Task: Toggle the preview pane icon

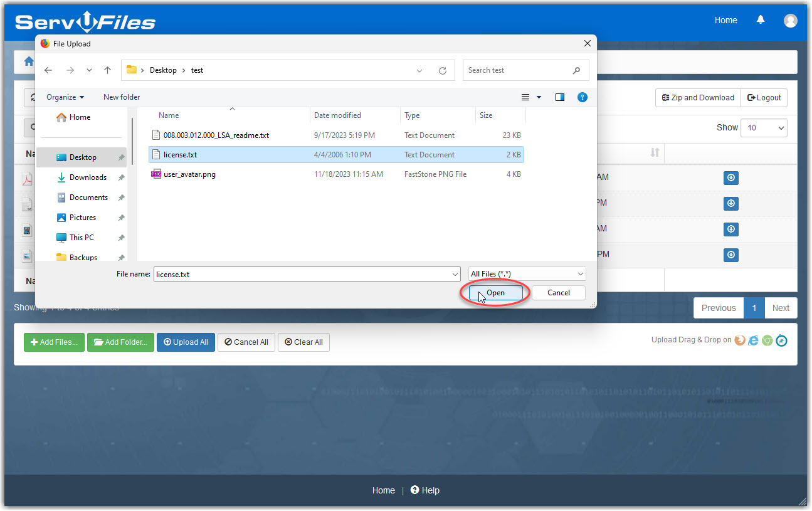Action: (x=560, y=97)
